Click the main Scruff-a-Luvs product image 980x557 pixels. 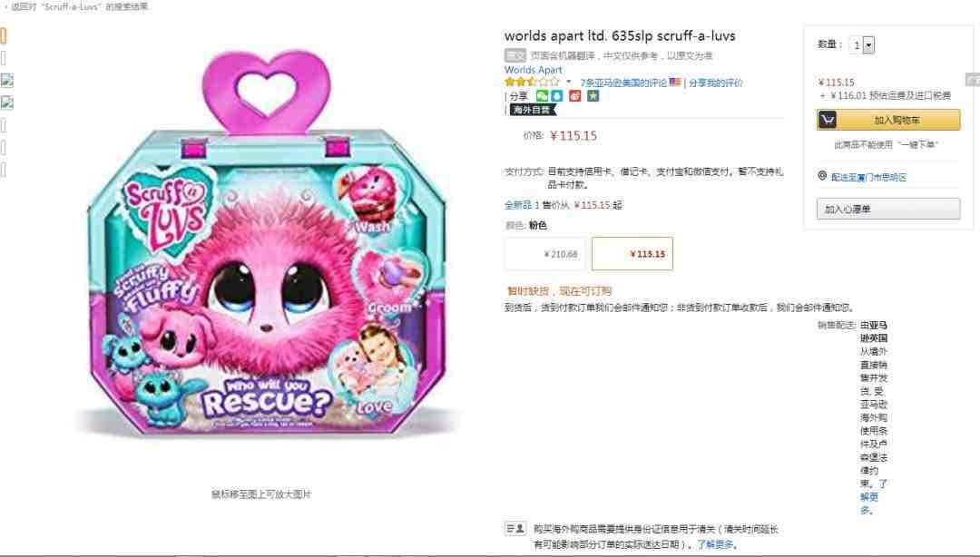click(266, 244)
